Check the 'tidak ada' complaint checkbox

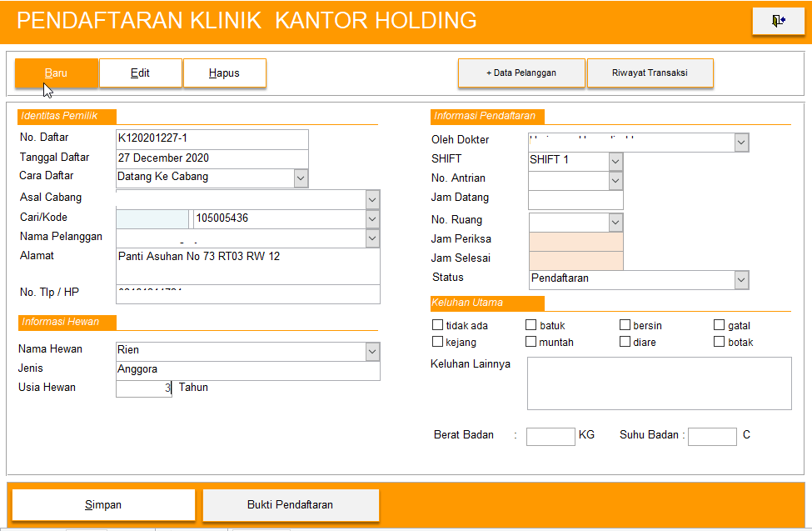(438, 325)
